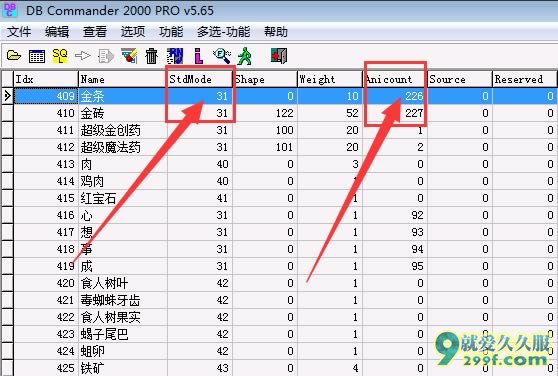Image resolution: width=558 pixels, height=376 pixels.
Task: Click the eraser clear-table toolbar icon
Action: [129, 56]
